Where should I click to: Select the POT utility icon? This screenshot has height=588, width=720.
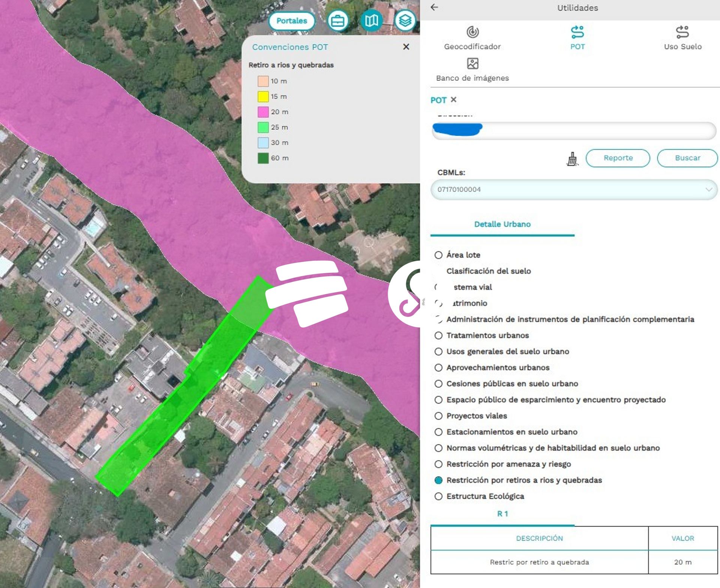pyautogui.click(x=577, y=32)
